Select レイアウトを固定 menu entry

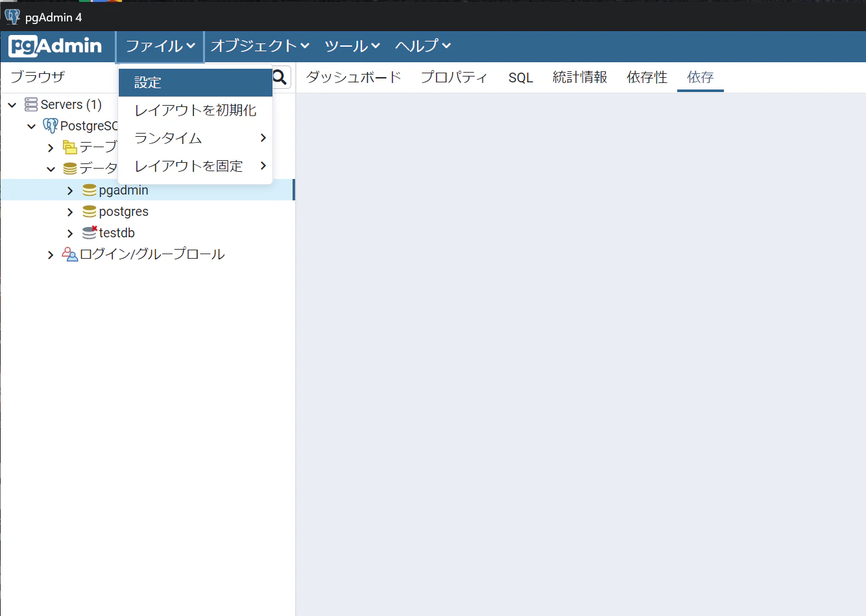pos(195,166)
